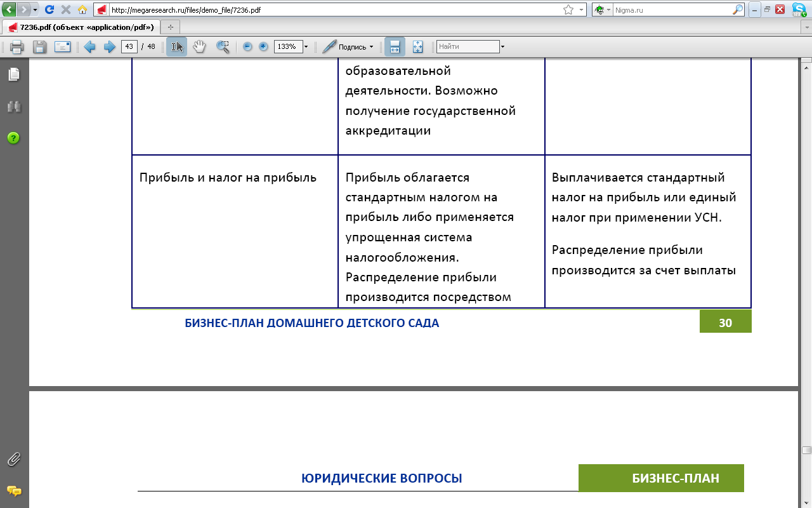Click the page number field showing 43
The image size is (812, 508).
point(129,46)
